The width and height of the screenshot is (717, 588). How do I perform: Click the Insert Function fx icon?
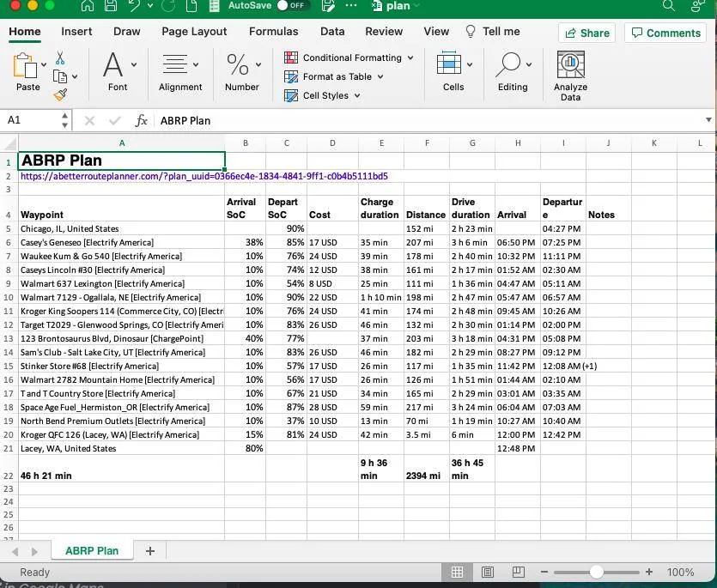[x=142, y=121]
